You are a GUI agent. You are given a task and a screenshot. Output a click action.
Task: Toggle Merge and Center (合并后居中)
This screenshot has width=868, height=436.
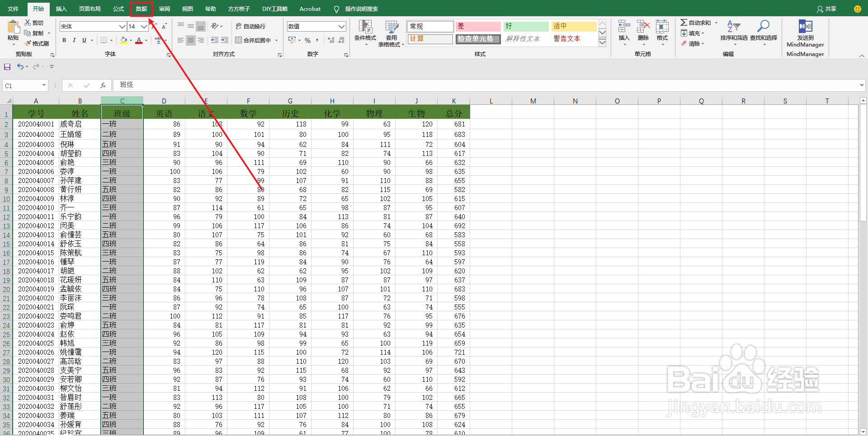(253, 40)
